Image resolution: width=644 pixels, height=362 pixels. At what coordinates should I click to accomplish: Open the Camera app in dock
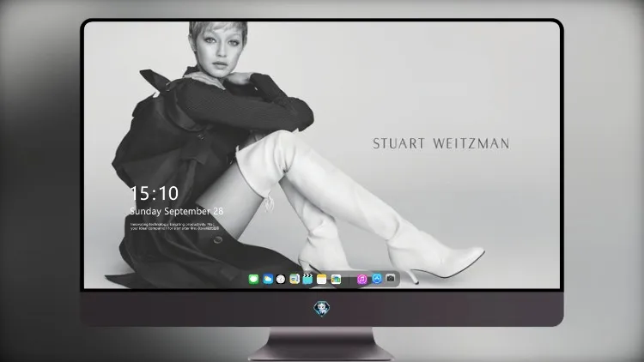pyautogui.click(x=391, y=279)
